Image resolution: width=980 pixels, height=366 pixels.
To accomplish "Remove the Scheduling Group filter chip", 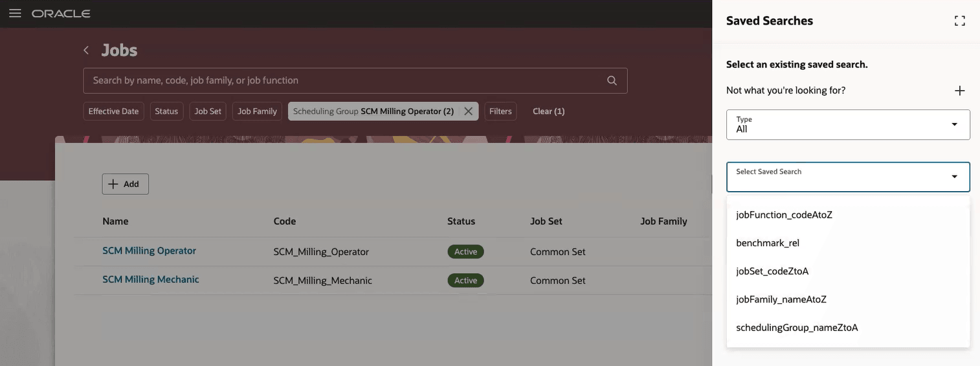I will click(x=468, y=111).
